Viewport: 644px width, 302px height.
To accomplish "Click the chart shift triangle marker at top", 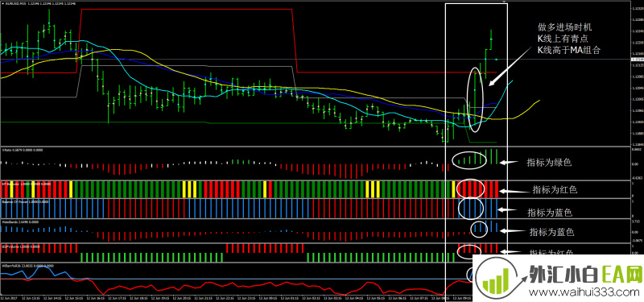I will (505, 2).
